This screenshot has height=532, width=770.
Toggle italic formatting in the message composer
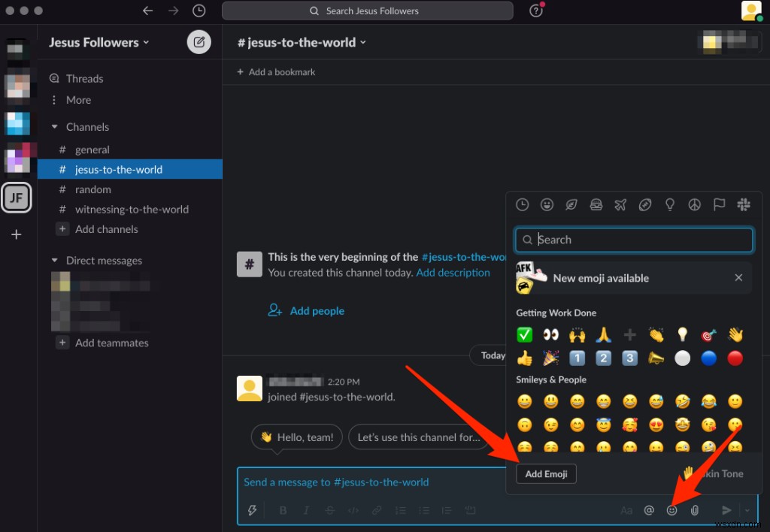(306, 510)
